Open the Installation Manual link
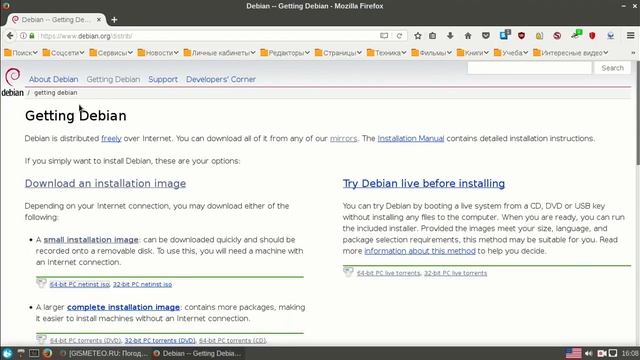This screenshot has height=360, width=640. pyautogui.click(x=411, y=138)
